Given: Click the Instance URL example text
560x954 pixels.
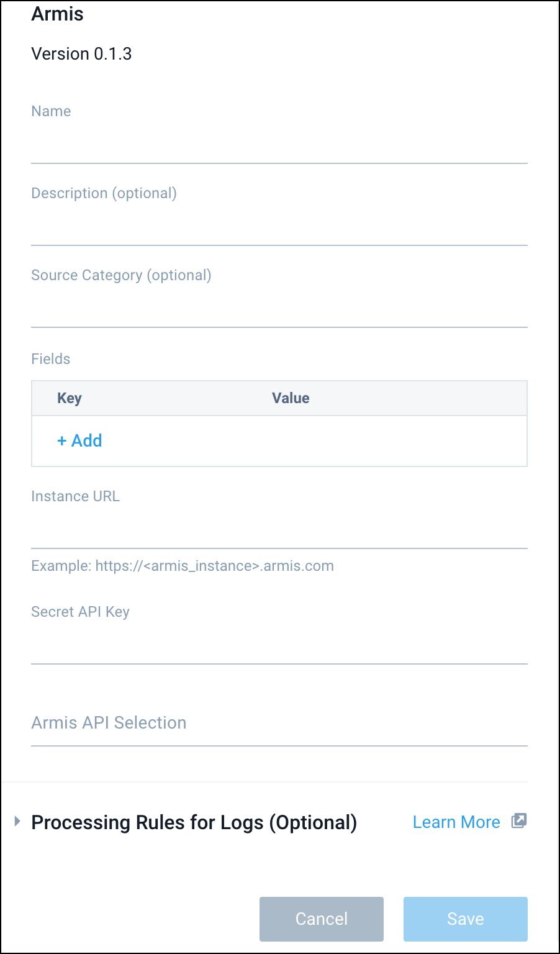Looking at the screenshot, I should click(182, 565).
